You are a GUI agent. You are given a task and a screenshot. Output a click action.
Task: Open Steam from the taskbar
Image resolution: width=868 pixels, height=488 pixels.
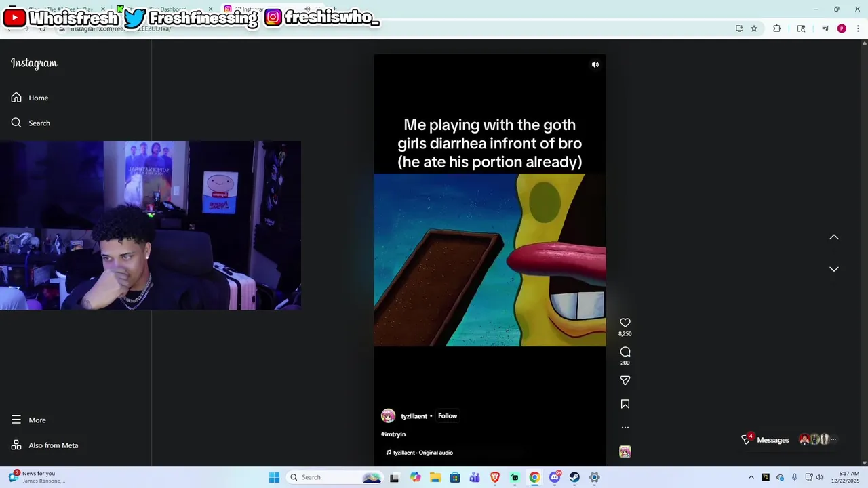pos(574,477)
